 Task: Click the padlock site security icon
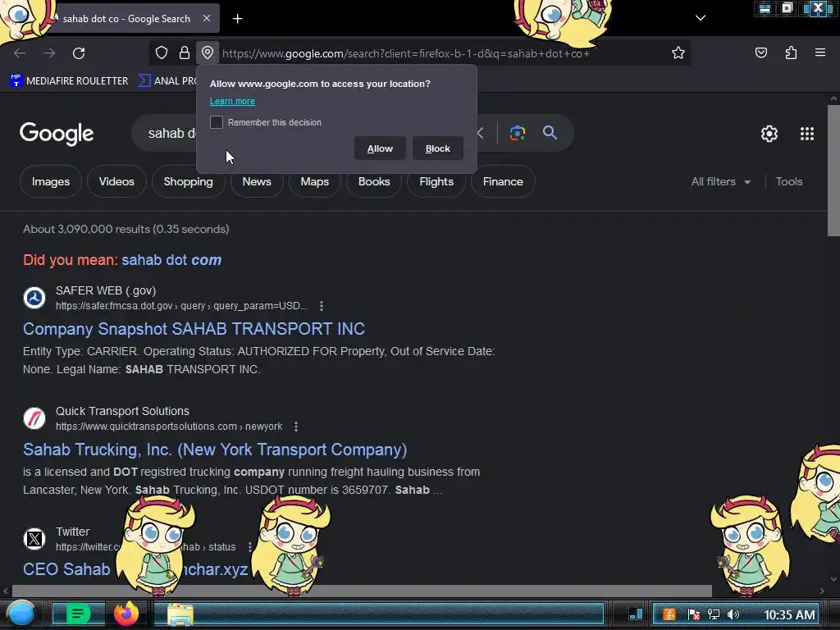(x=185, y=52)
